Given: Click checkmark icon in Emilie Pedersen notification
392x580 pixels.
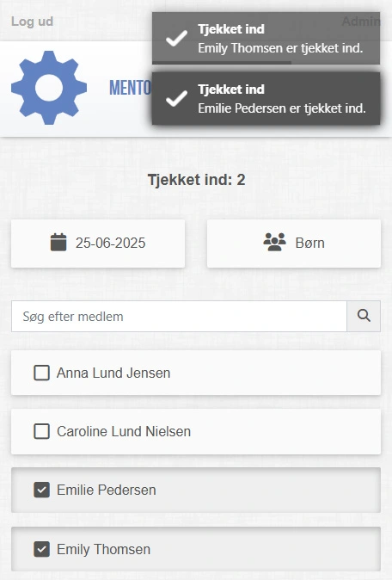Looking at the screenshot, I should tap(176, 98).
